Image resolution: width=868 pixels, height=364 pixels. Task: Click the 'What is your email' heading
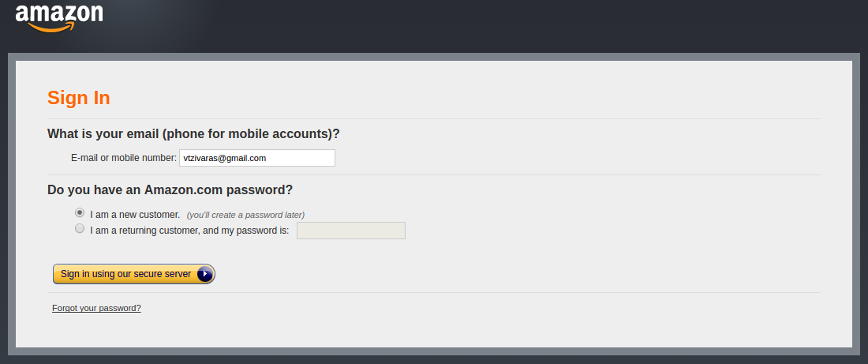click(194, 134)
